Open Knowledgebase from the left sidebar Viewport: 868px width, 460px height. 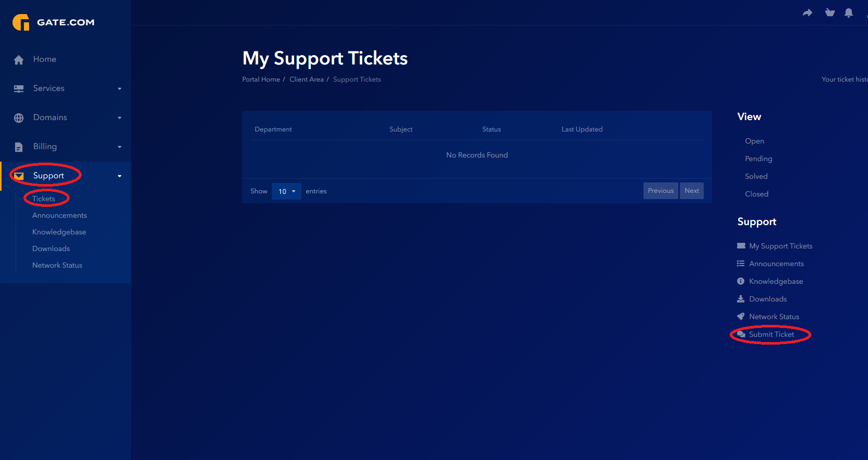point(59,232)
